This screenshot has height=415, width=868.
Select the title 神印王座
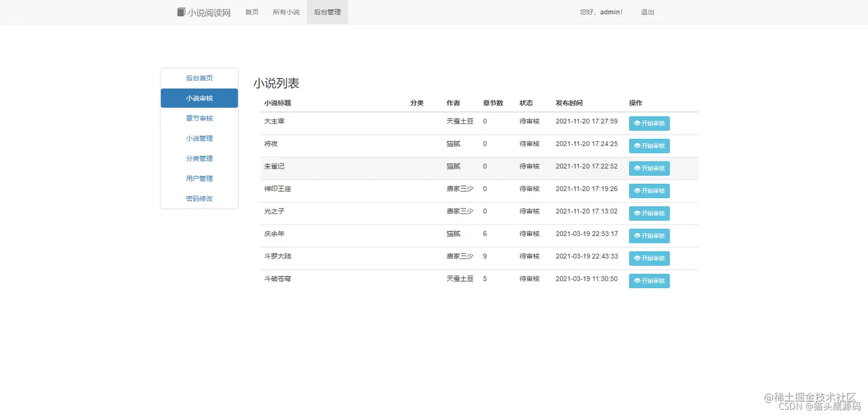(x=277, y=189)
